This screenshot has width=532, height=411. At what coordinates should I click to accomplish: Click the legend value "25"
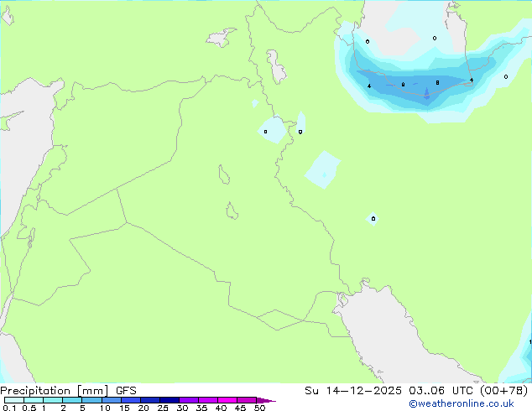[x=163, y=408]
